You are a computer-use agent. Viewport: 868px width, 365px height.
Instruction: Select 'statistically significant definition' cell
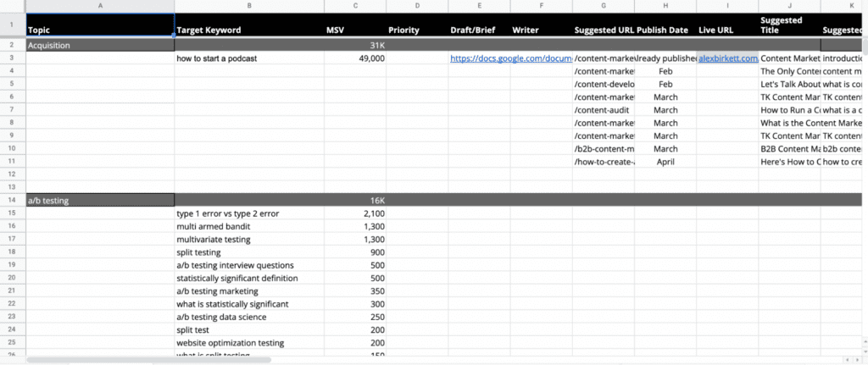249,278
